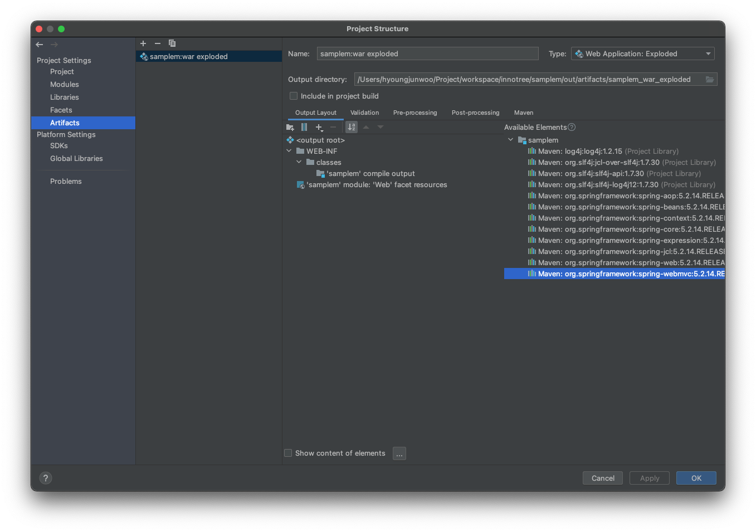Image resolution: width=756 pixels, height=532 pixels.
Task: Open the Problems section
Action: pos(66,182)
